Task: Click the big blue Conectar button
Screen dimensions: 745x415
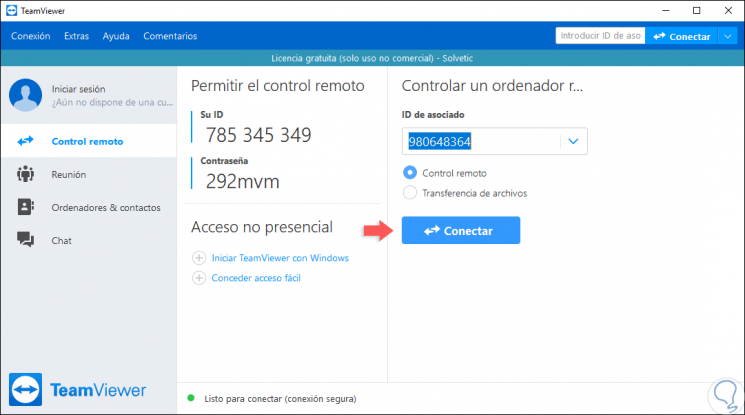Action: click(x=461, y=231)
